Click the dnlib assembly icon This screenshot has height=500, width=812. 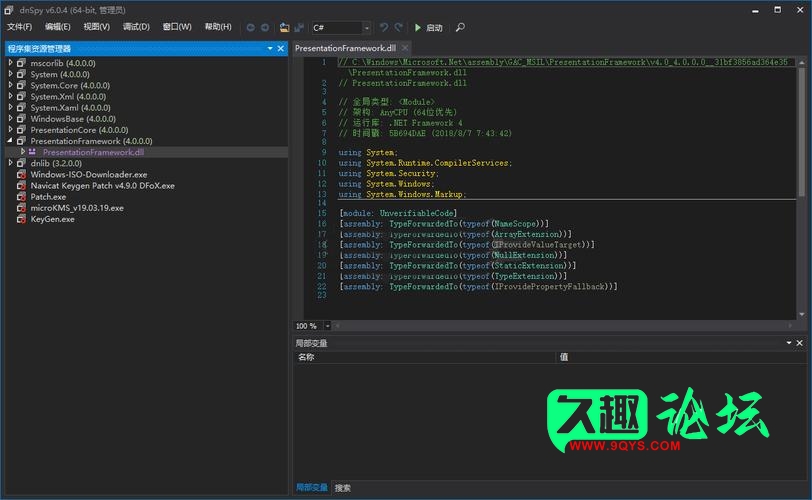21,163
